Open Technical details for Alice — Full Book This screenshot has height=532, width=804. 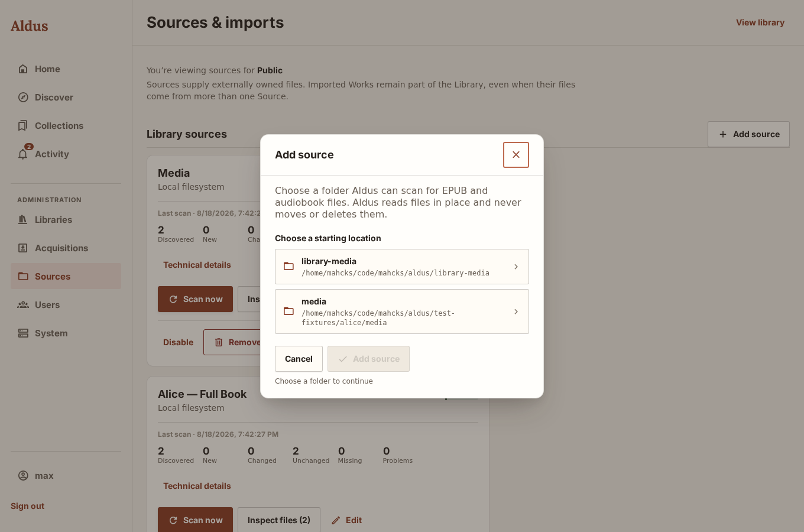tap(197, 486)
